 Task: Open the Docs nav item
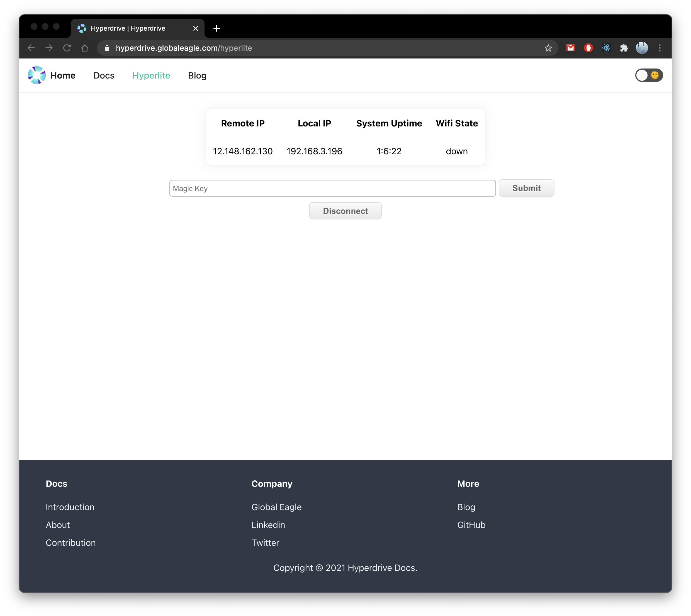click(104, 75)
